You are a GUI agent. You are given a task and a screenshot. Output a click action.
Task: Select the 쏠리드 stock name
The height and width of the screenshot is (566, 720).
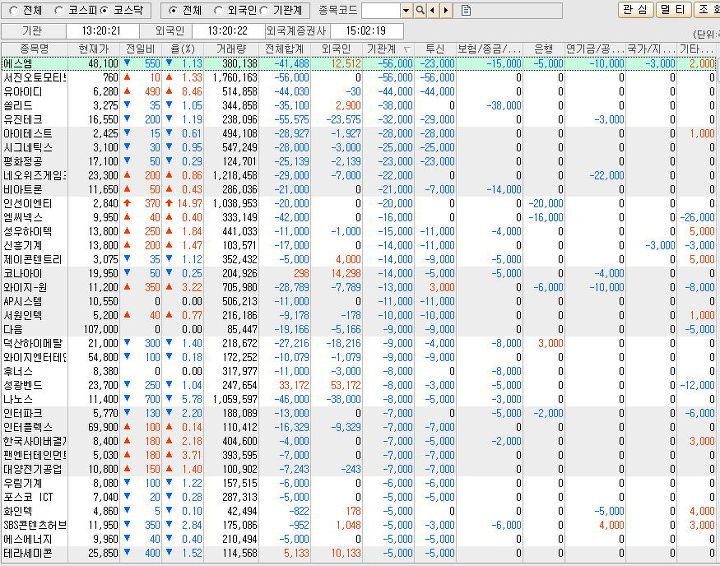[18, 106]
